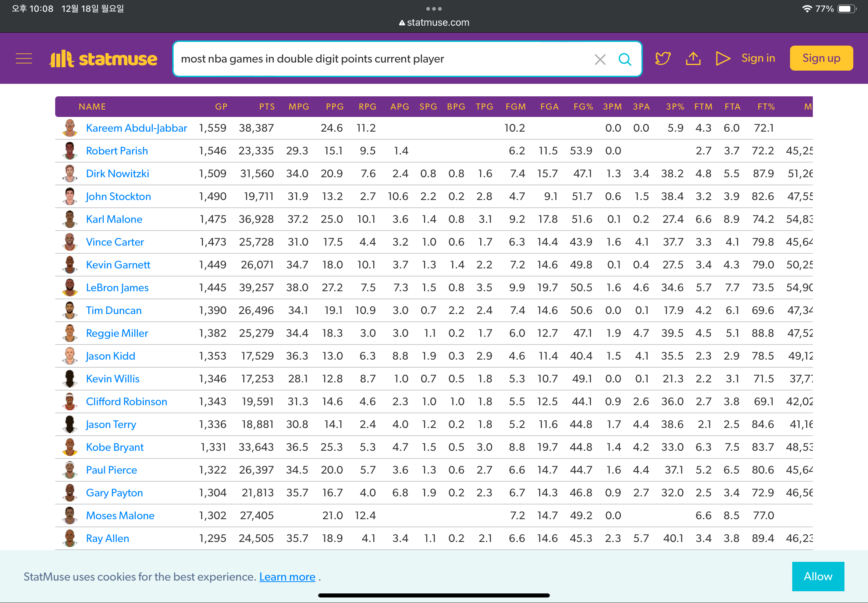The image size is (868, 603).
Task: Open the Twitter share icon
Action: coord(662,58)
